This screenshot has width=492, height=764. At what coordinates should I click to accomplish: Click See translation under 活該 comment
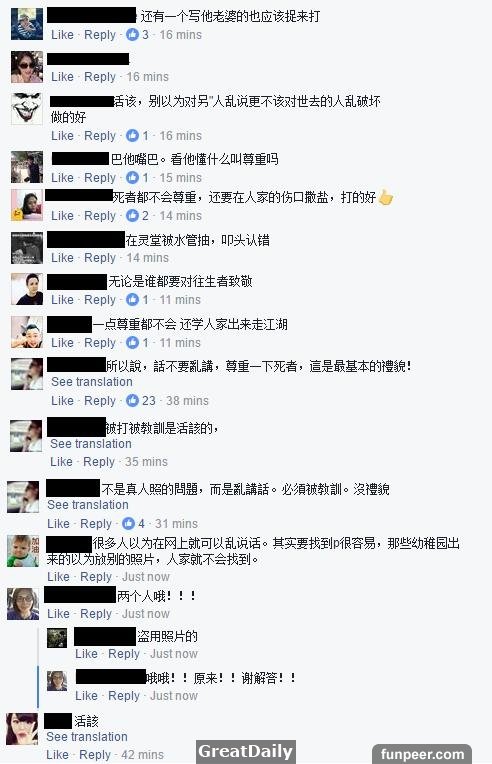[87, 737]
